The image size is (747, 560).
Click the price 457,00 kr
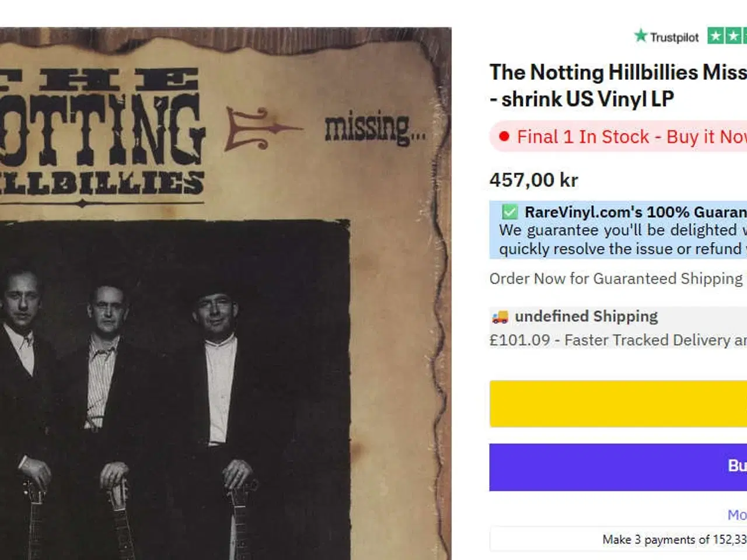coord(533,180)
